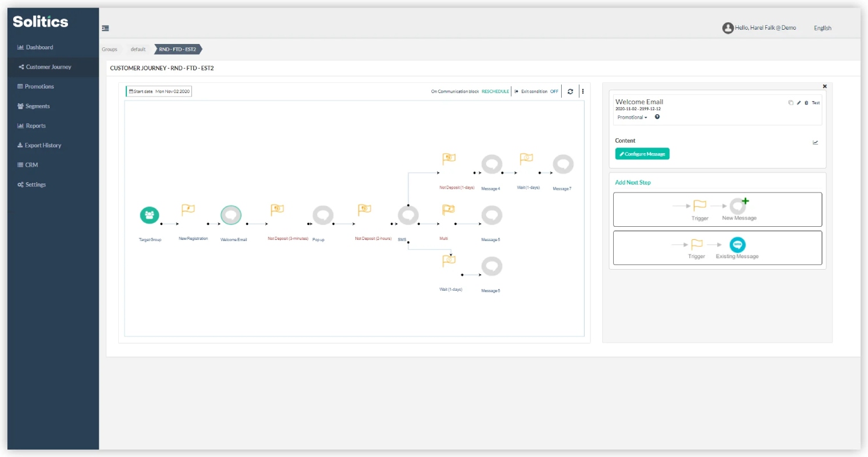Open CRM in sidebar
The height and width of the screenshot is (457, 868).
pos(27,165)
